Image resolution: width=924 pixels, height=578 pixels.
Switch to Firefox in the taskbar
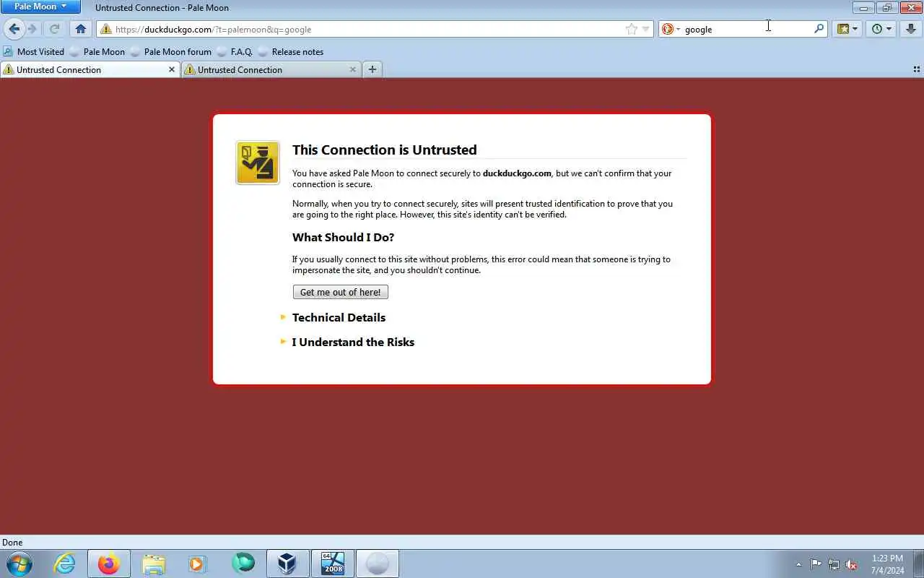pyautogui.click(x=109, y=564)
